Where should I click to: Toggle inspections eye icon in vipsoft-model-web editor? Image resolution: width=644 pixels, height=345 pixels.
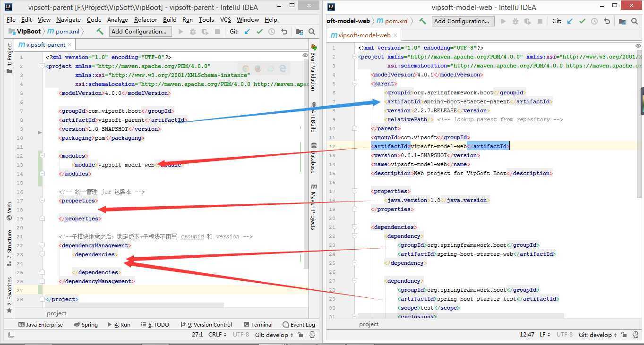[x=638, y=46]
